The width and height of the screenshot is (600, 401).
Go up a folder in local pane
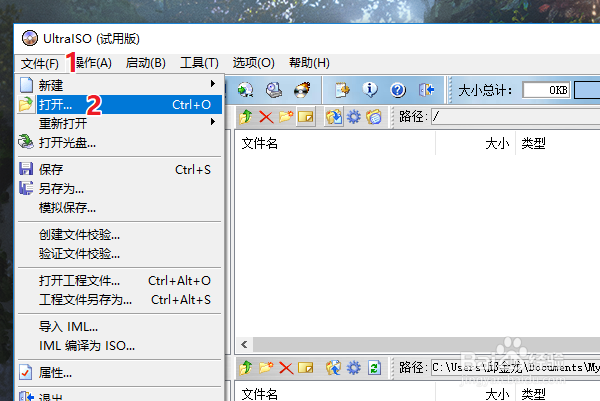[246, 368]
